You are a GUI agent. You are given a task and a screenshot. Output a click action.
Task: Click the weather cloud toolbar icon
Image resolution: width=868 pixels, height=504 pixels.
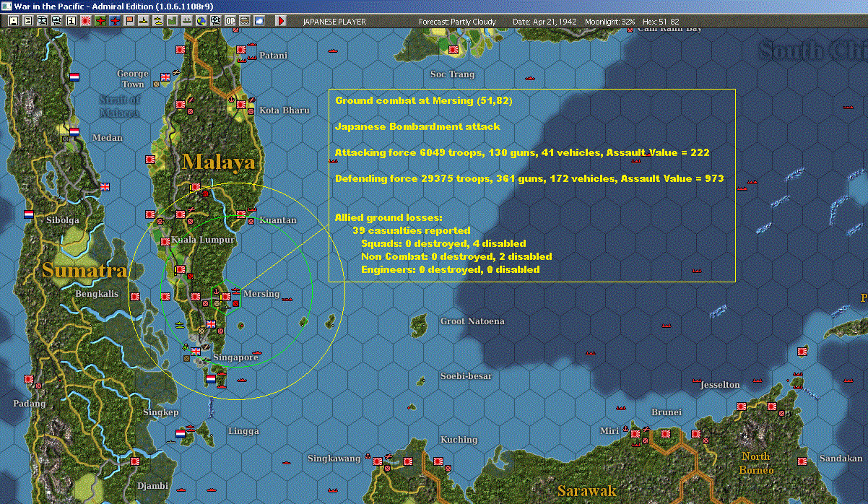[259, 21]
